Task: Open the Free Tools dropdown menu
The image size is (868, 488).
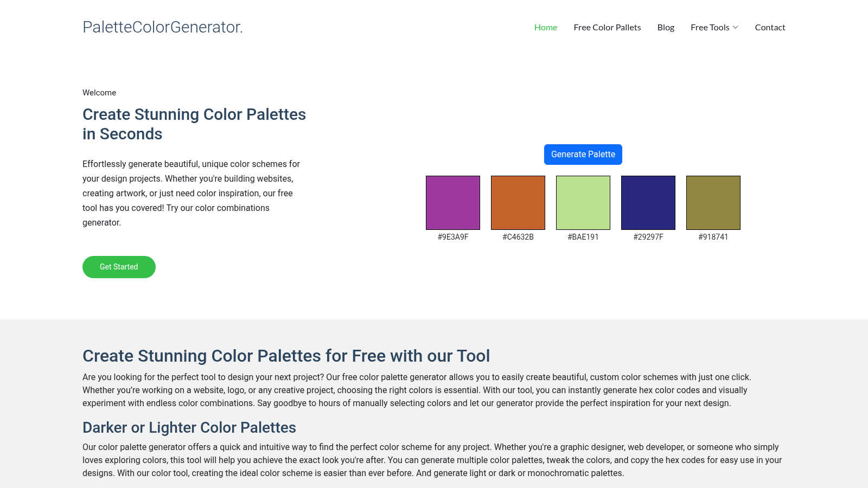Action: pos(710,27)
